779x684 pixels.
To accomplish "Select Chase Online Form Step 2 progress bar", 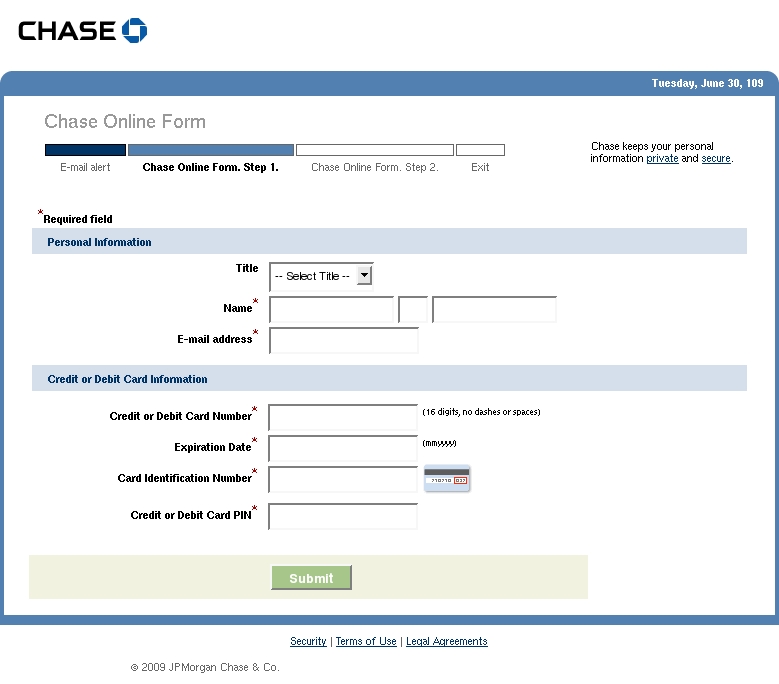I will tap(375, 150).
